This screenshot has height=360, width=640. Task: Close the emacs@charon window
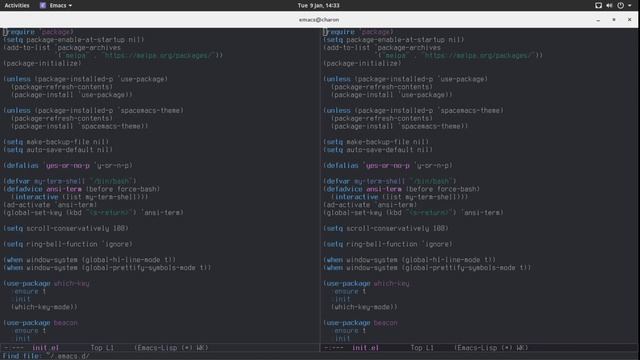[629, 20]
